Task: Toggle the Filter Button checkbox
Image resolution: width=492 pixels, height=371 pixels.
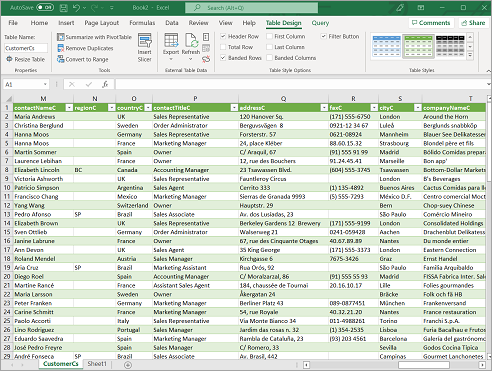Action: (323, 36)
